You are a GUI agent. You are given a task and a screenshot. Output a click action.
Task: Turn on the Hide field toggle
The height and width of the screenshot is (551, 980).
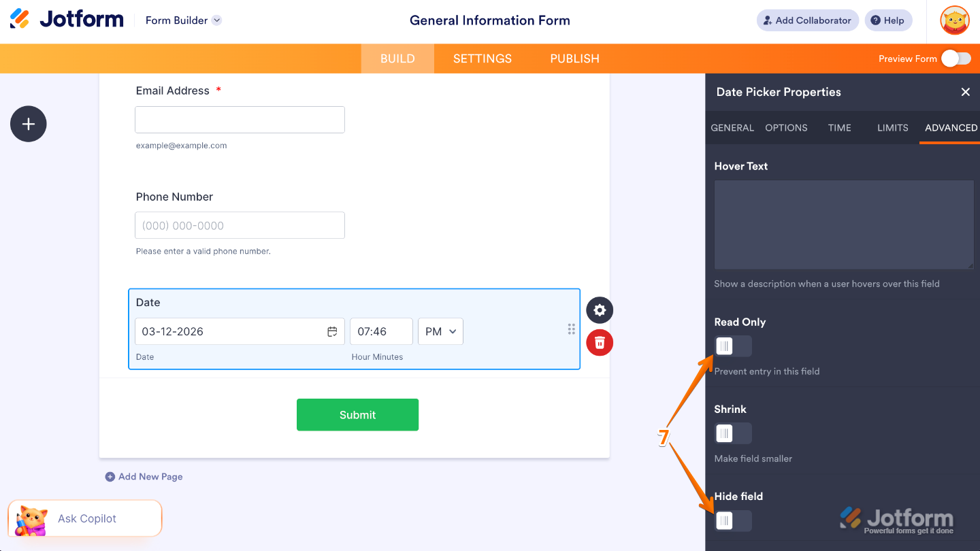[x=733, y=520]
